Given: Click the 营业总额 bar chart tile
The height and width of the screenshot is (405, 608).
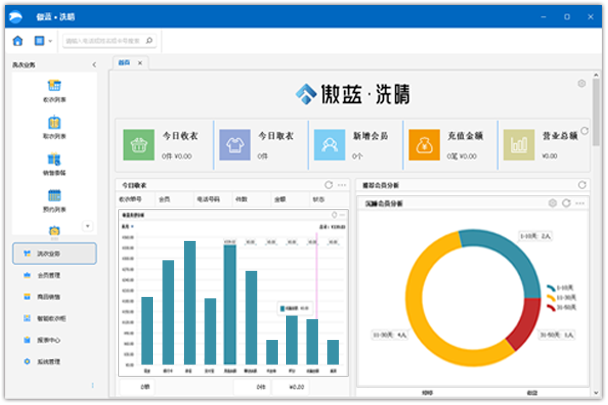Looking at the screenshot, I should pyautogui.click(x=519, y=145).
